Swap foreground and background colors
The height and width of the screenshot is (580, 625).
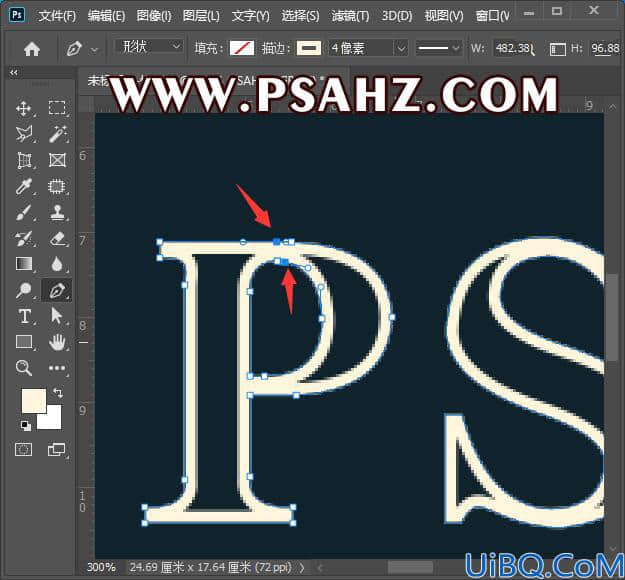point(58,392)
